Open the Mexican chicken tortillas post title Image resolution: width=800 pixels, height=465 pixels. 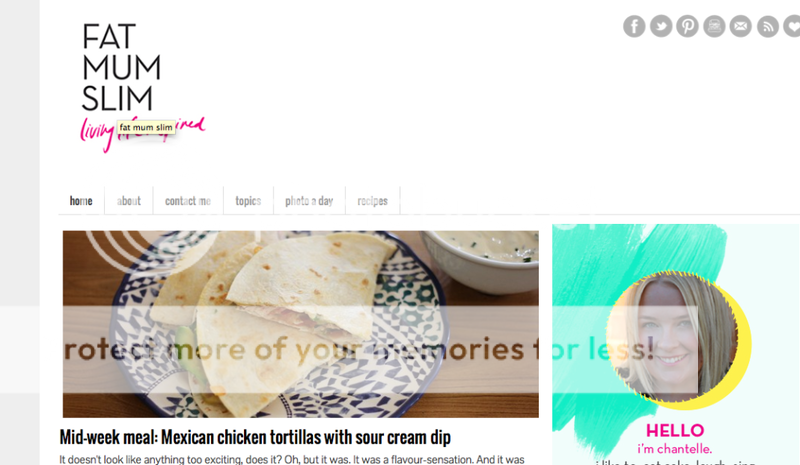point(255,437)
